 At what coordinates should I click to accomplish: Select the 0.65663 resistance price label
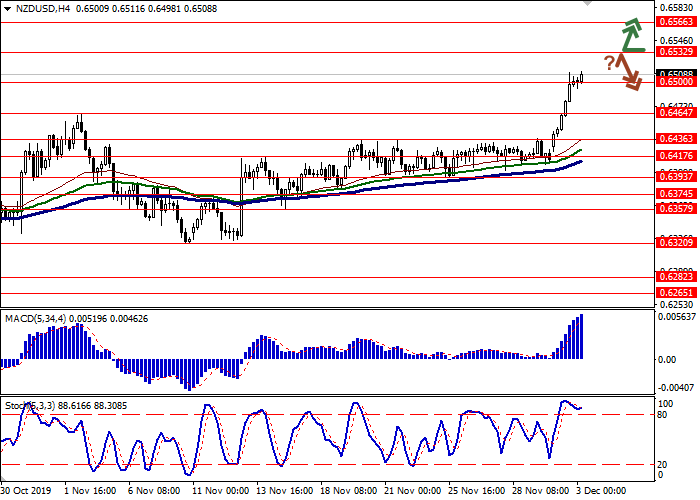(x=676, y=21)
